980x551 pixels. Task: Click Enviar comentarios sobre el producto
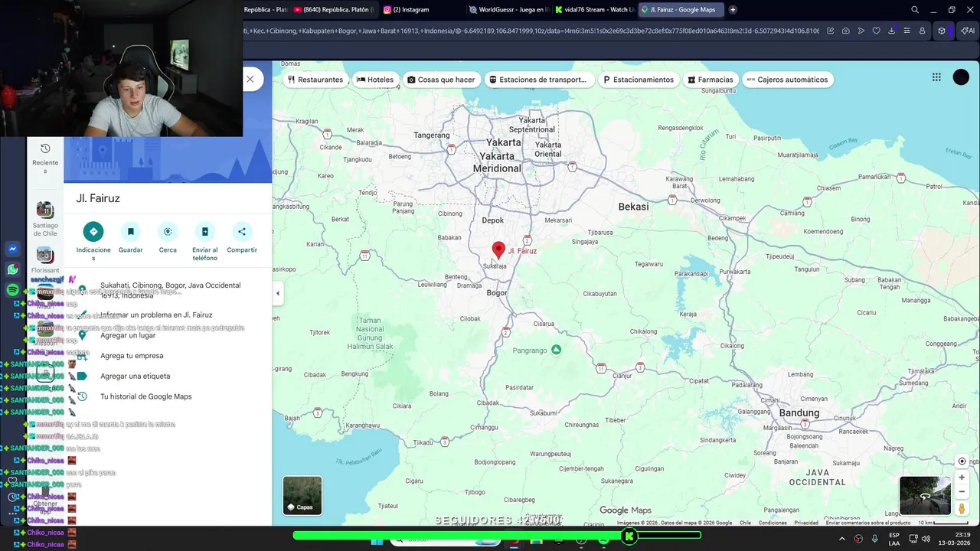coord(868,523)
